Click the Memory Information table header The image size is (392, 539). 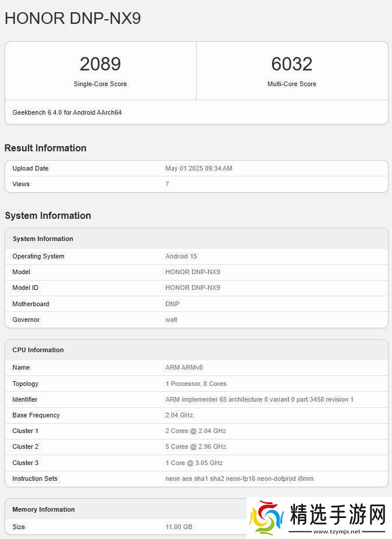tap(44, 509)
